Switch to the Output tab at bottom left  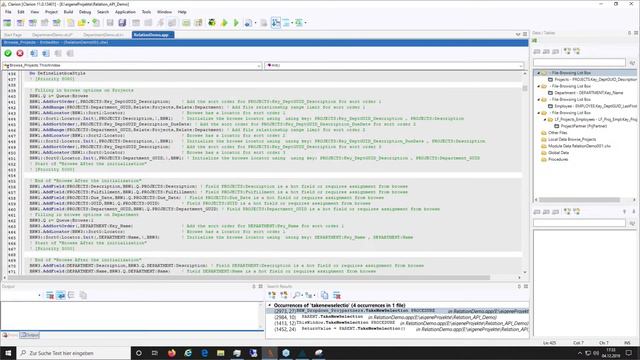[x=30, y=335]
